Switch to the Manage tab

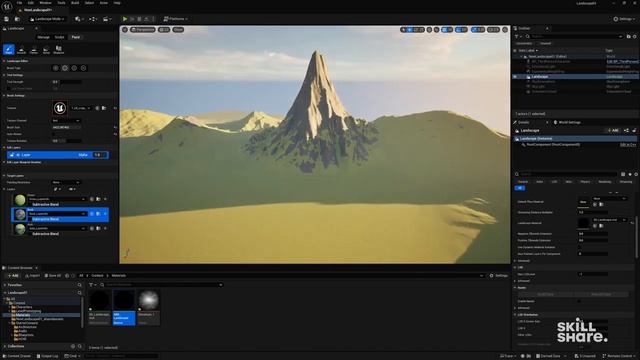tap(43, 37)
